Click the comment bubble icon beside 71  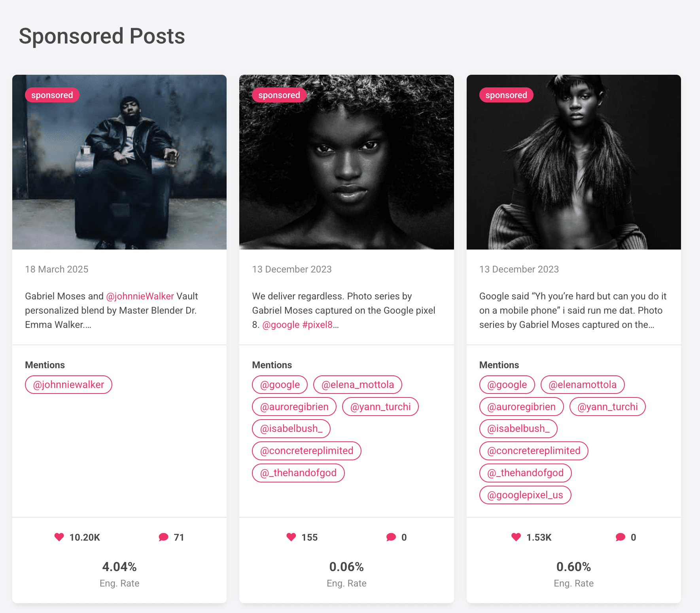163,537
